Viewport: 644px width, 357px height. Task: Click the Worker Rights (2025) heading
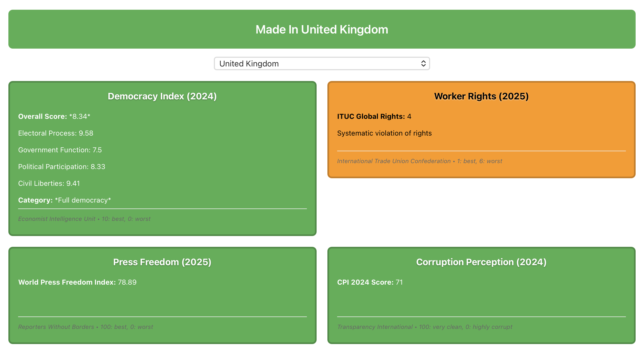coord(481,96)
